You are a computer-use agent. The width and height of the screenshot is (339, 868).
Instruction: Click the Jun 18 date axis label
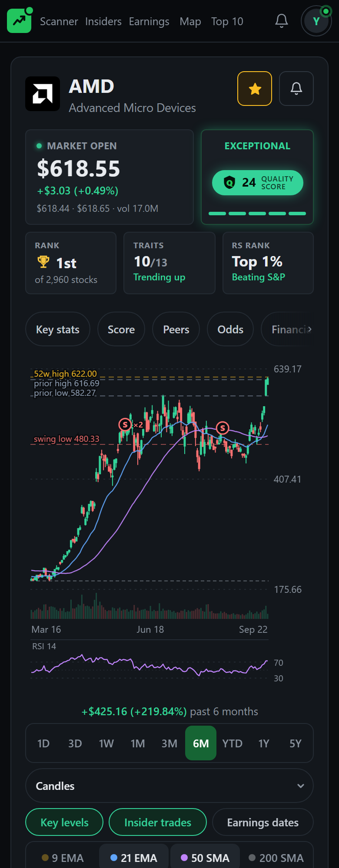coord(150,629)
